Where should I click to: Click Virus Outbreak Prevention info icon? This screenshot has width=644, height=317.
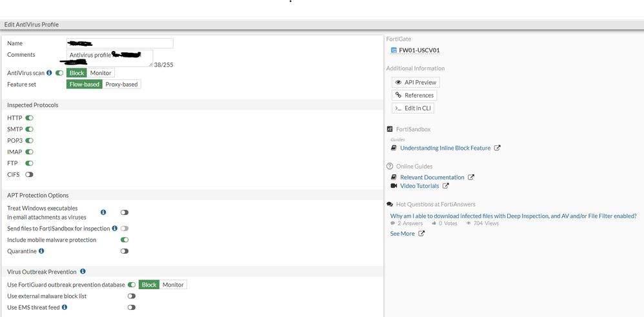click(83, 272)
